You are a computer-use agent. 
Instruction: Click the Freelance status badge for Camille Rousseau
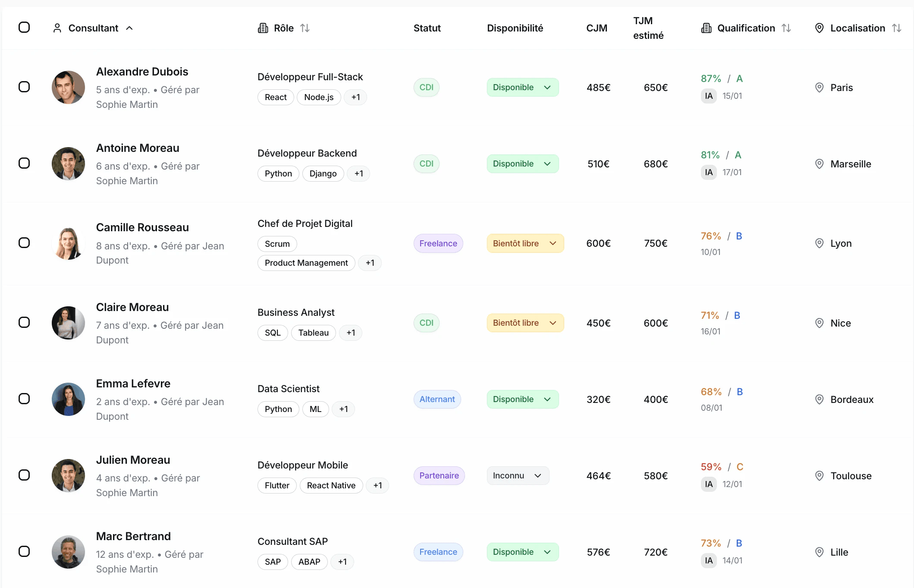click(438, 243)
